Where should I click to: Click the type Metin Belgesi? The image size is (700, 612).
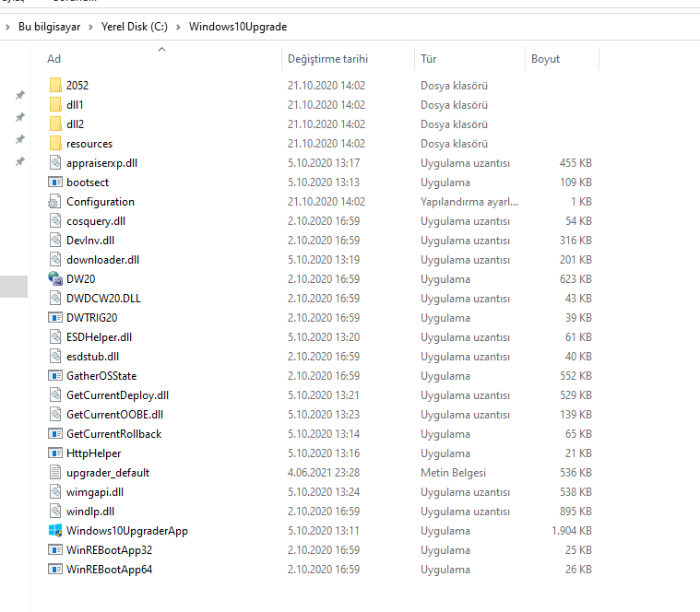click(x=453, y=473)
